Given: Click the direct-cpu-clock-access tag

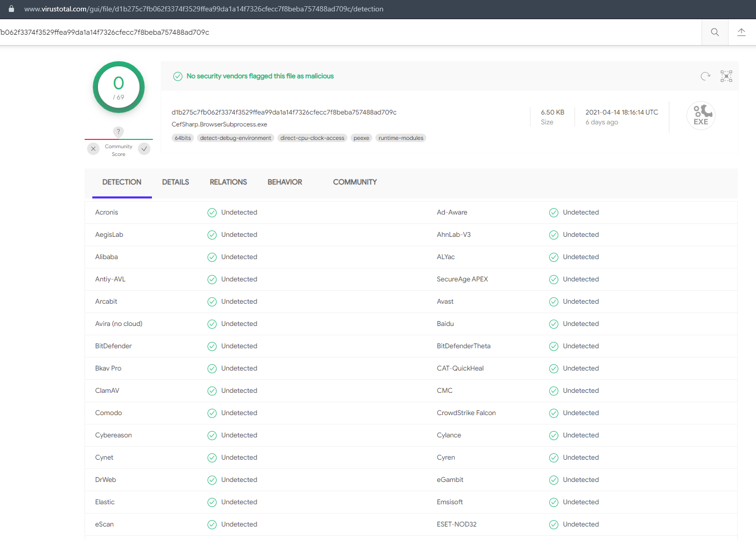Looking at the screenshot, I should tap(312, 138).
